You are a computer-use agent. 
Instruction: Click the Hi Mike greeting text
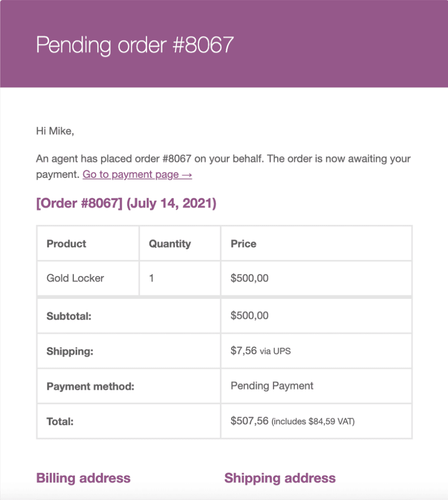[x=55, y=131]
